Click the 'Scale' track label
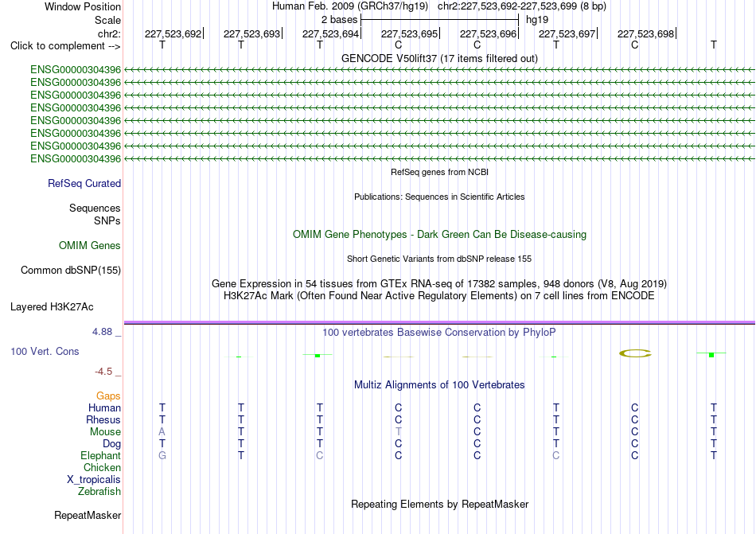The width and height of the screenshot is (756, 534). click(x=107, y=20)
